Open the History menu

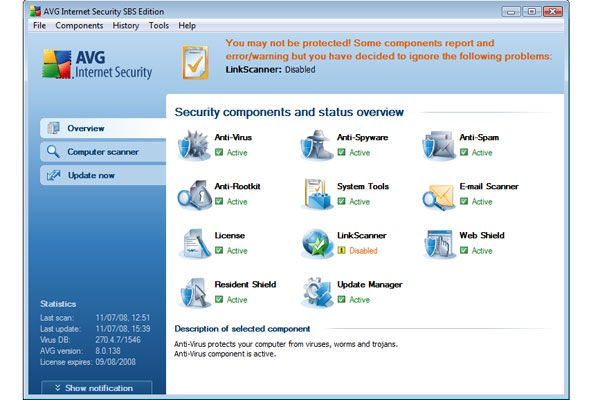(126, 26)
